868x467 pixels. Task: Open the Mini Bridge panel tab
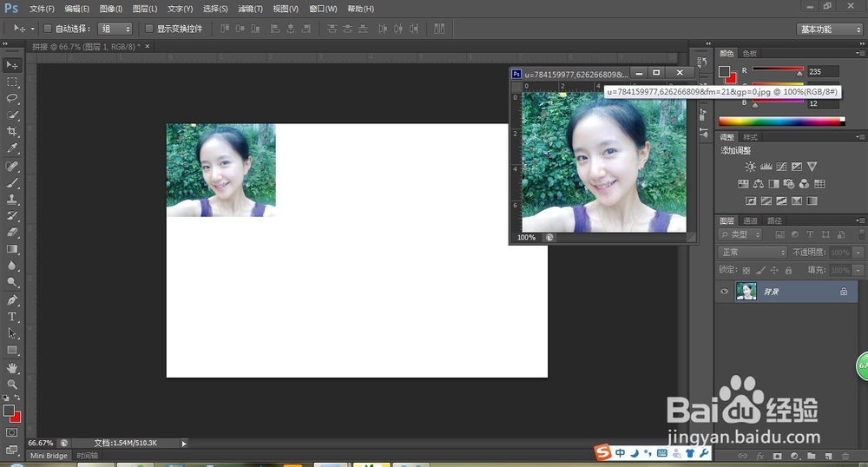[49, 456]
